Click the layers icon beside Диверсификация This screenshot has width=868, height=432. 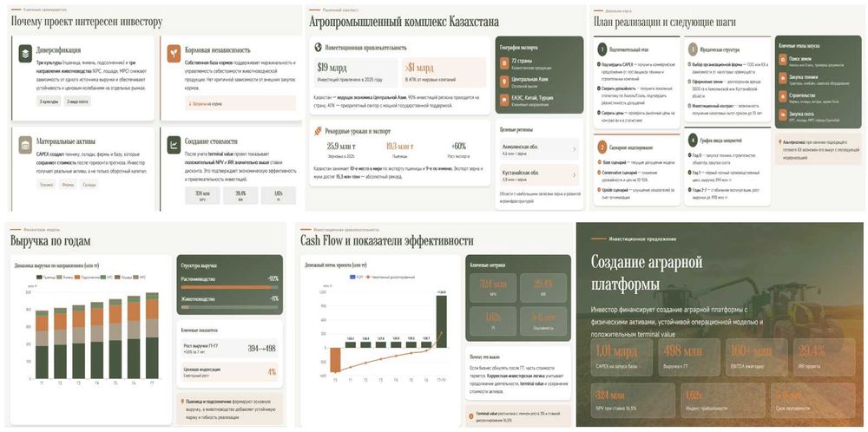[x=25, y=54]
